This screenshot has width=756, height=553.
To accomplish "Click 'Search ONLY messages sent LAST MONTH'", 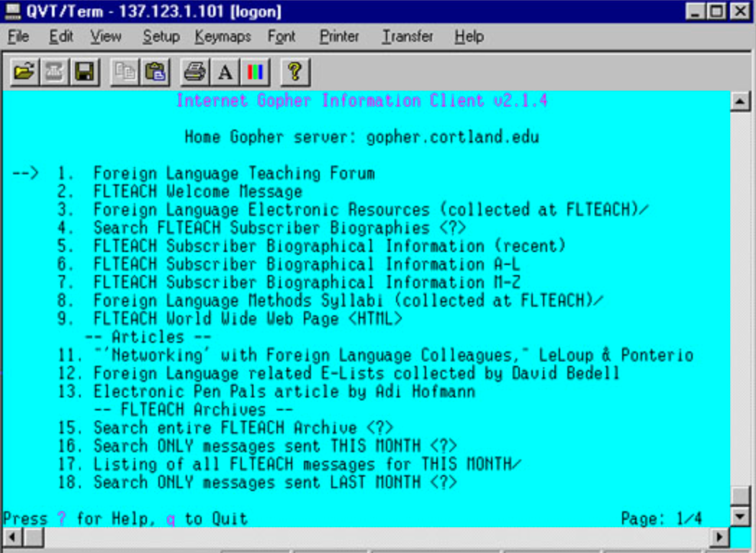I will 275,482.
